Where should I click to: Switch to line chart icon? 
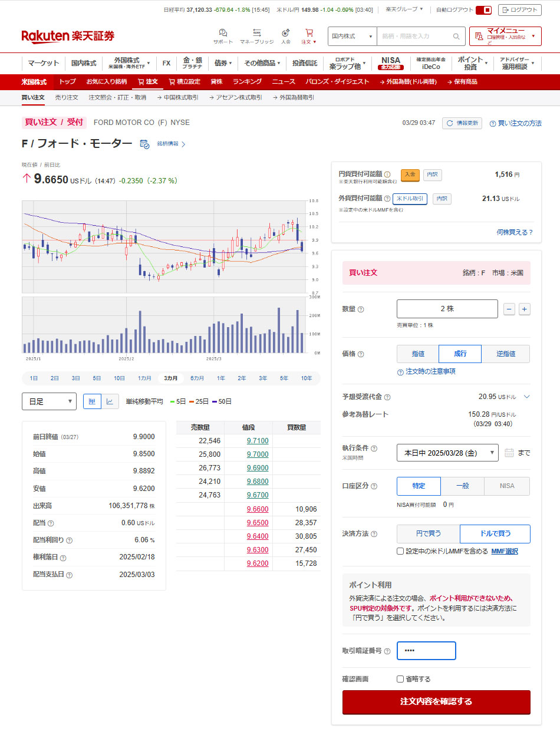click(110, 401)
